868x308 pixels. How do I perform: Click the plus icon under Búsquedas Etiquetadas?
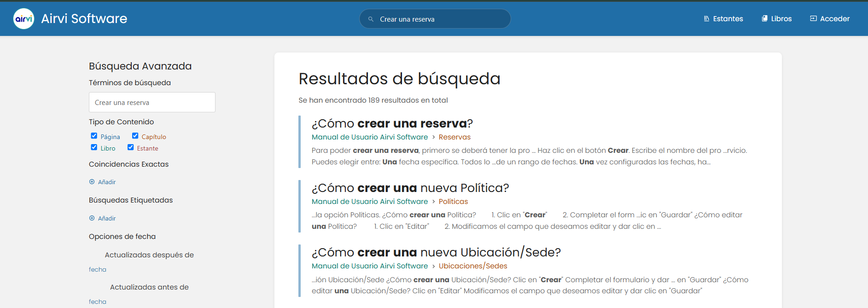[92, 218]
